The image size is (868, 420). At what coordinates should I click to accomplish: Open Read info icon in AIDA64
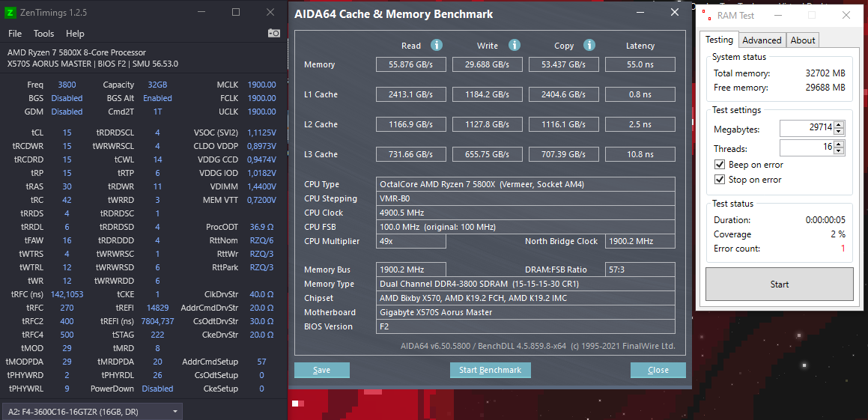(x=436, y=46)
